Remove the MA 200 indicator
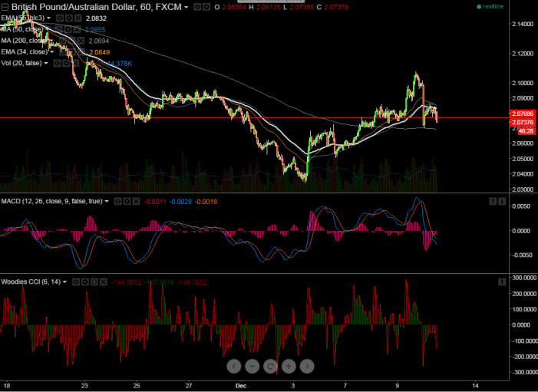Image resolution: width=538 pixels, height=392 pixels. 83,40
